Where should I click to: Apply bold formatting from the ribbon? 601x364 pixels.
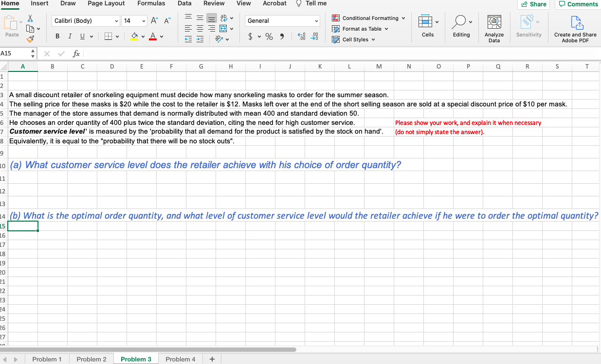click(x=57, y=36)
